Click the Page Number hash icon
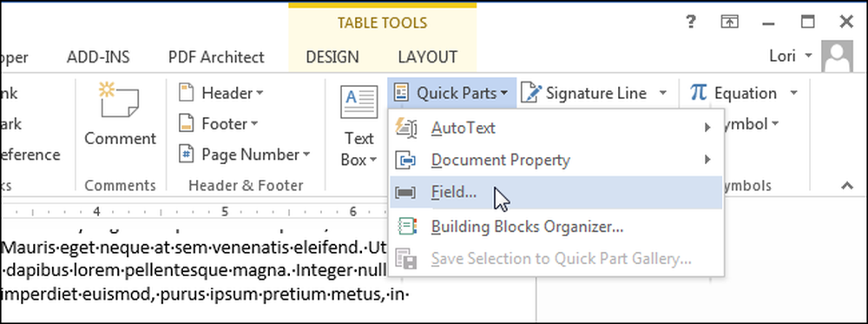868x324 pixels. [x=187, y=154]
